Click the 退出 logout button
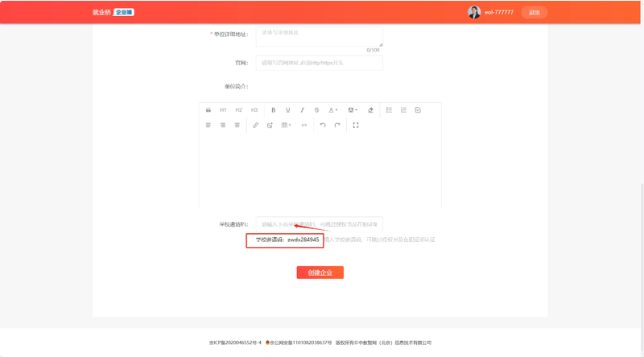 point(534,12)
